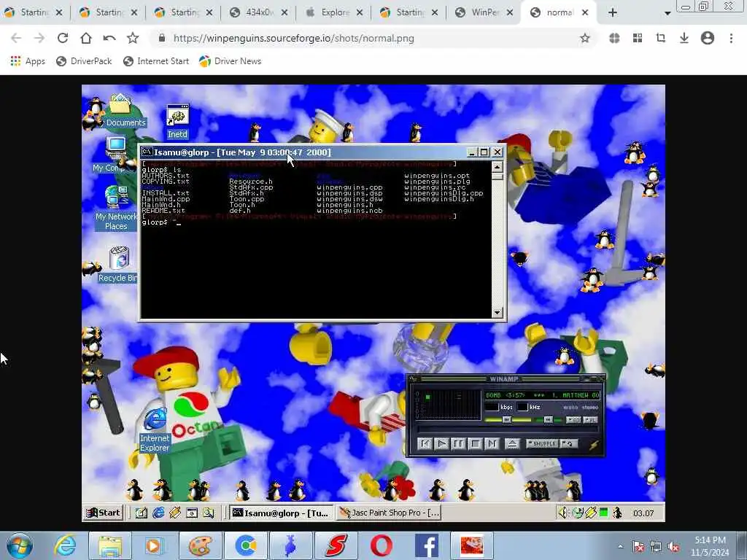Close the 434x0 tab
This screenshot has height=560, width=747.
(x=285, y=13)
